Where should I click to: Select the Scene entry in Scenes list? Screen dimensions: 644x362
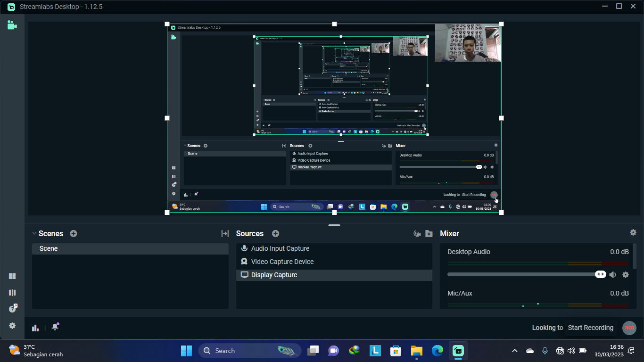(130, 248)
